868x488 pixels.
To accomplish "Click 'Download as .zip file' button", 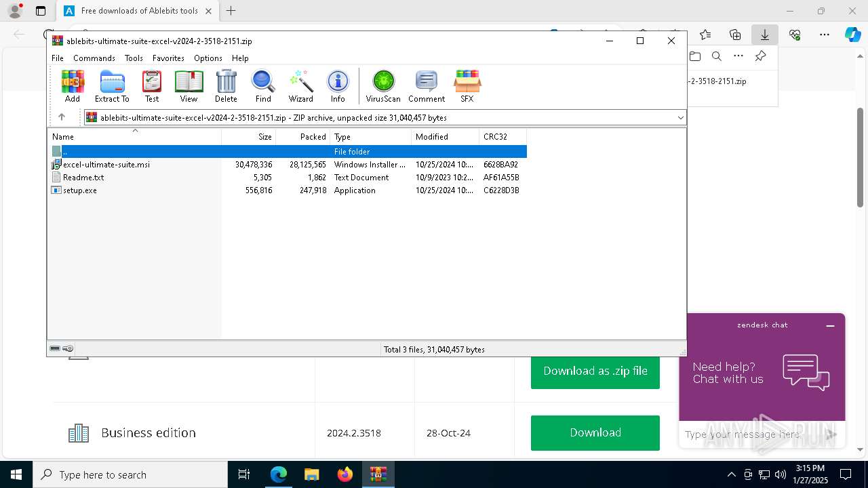I will (x=595, y=371).
